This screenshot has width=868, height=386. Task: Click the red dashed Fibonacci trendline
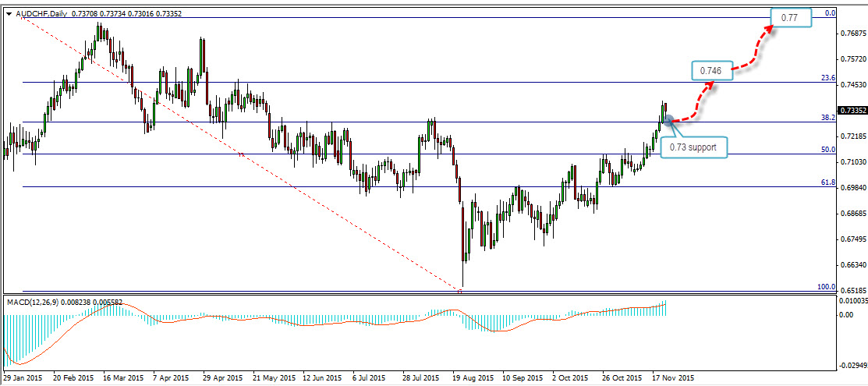(x=234, y=147)
